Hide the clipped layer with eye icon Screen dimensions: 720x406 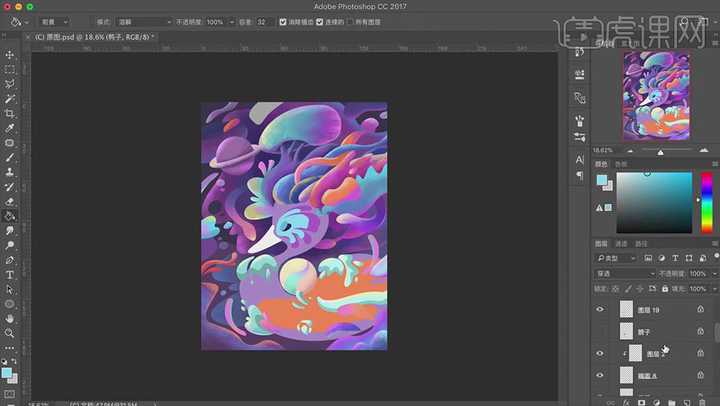pos(600,353)
